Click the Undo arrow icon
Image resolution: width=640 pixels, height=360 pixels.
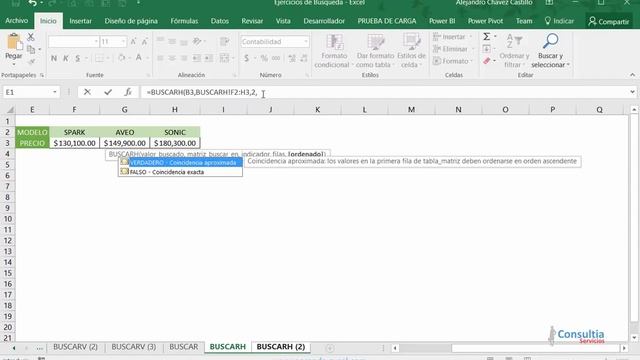tap(32, 3)
